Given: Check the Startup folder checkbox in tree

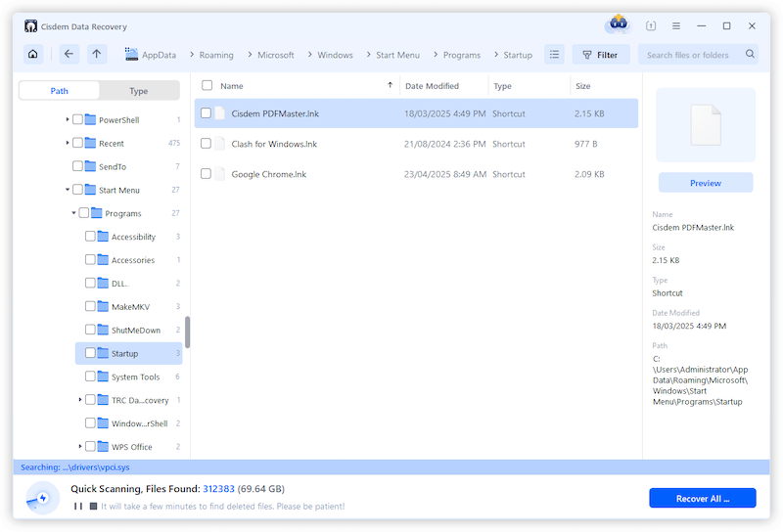Looking at the screenshot, I should (90, 353).
